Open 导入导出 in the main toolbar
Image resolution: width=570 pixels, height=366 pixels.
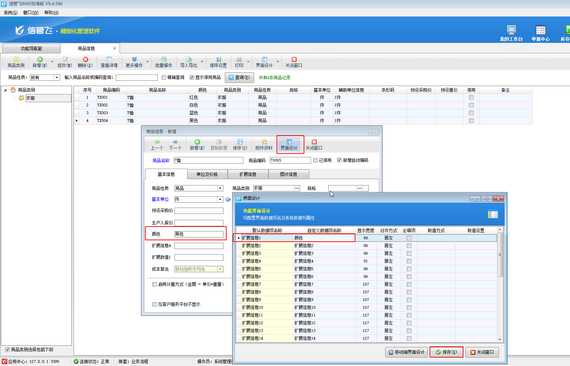[189, 62]
